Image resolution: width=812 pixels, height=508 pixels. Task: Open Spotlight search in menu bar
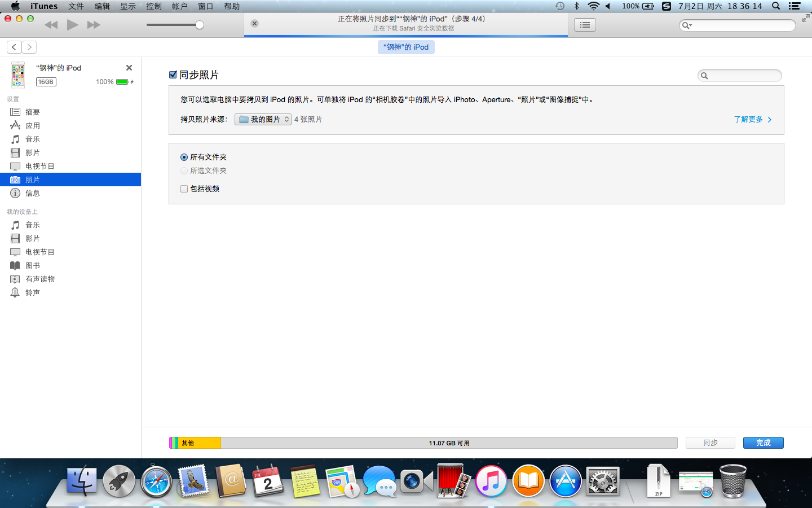(776, 6)
